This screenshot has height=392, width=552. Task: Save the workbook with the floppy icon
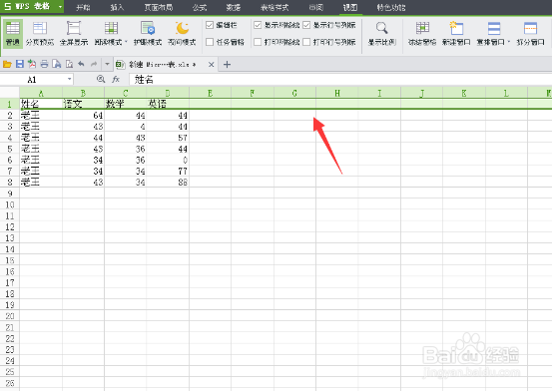[20, 64]
